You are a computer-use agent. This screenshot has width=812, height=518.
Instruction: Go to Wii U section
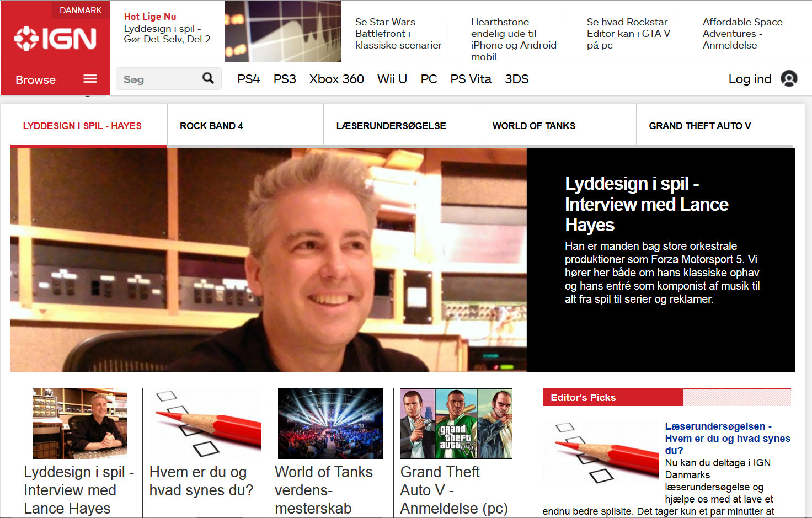coord(392,79)
